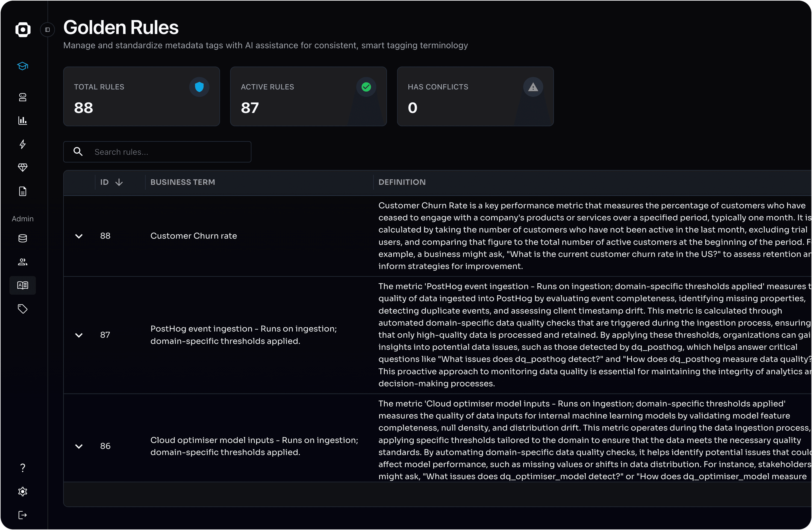Open the tags label icon

(23, 309)
